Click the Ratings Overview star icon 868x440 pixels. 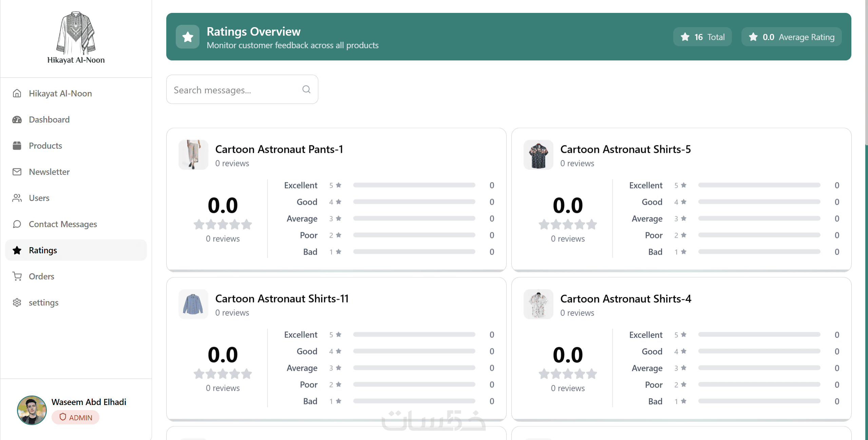(x=188, y=37)
